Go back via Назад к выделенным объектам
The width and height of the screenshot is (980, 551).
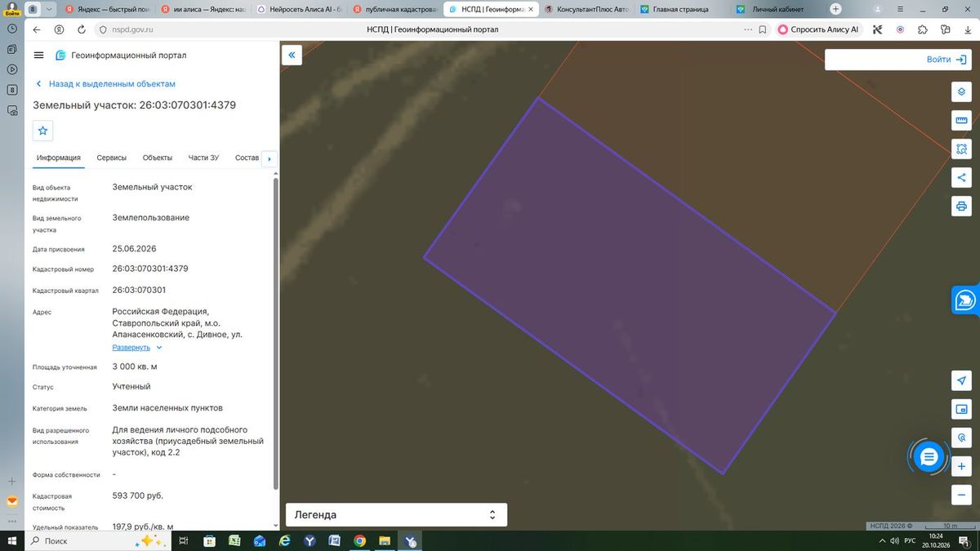point(105,84)
